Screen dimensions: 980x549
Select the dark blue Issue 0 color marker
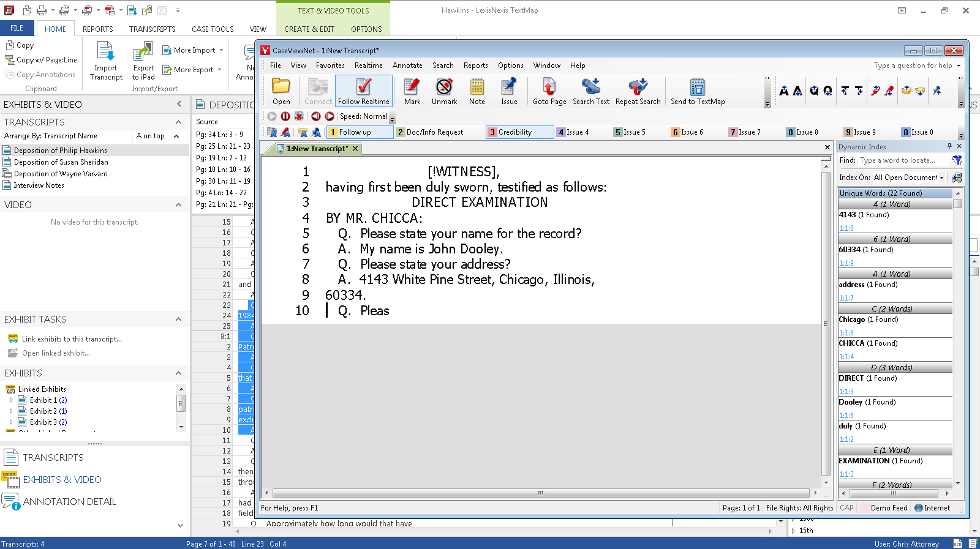[x=918, y=132]
